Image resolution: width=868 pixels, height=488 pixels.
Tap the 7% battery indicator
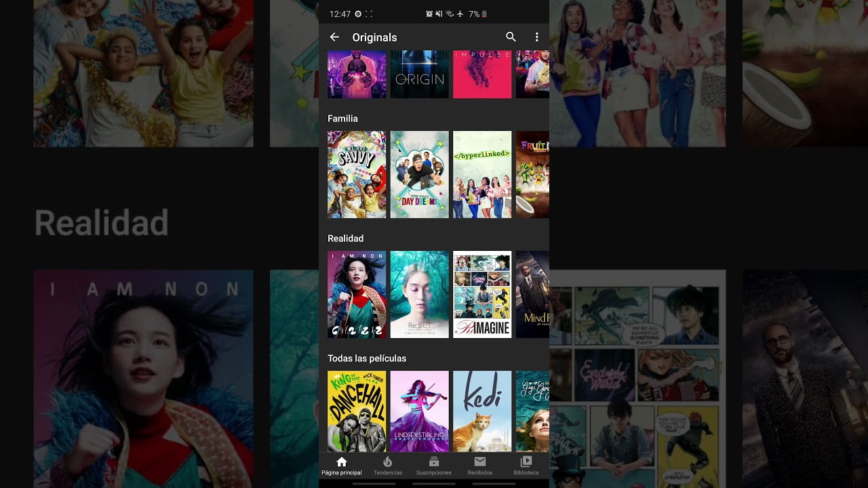coord(477,14)
